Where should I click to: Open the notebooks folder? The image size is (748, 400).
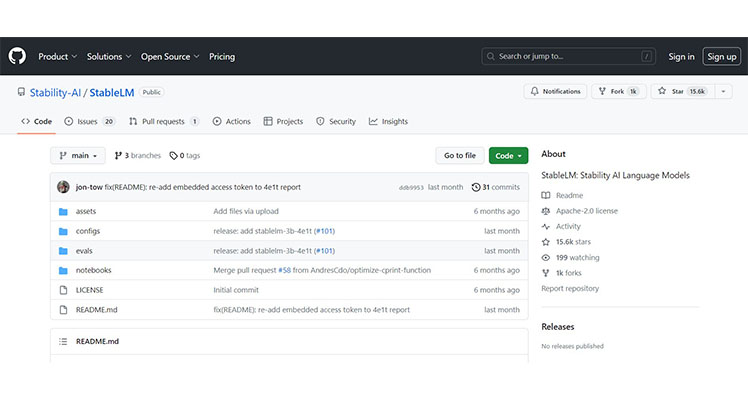pos(94,270)
